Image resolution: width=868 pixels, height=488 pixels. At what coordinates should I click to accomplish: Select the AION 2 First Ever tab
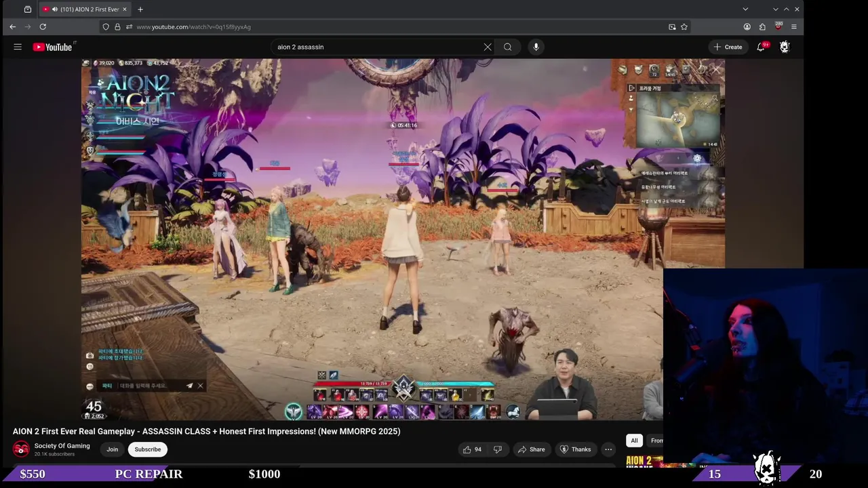pos(84,9)
